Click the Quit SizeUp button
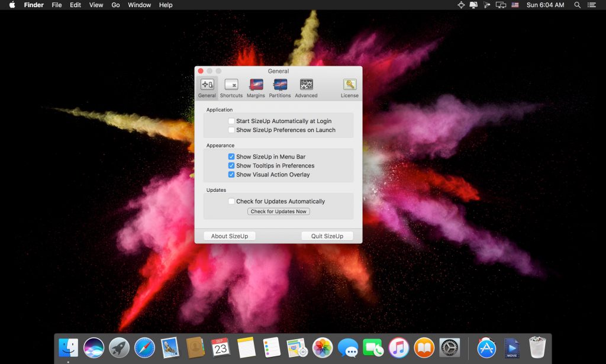This screenshot has width=606, height=364. point(327,236)
